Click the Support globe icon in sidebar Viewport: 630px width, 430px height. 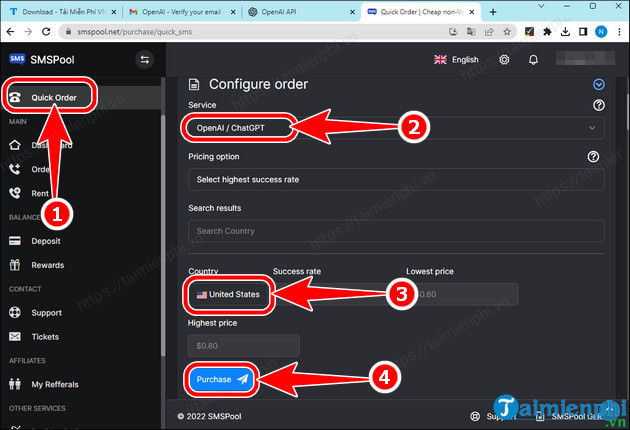click(x=15, y=313)
